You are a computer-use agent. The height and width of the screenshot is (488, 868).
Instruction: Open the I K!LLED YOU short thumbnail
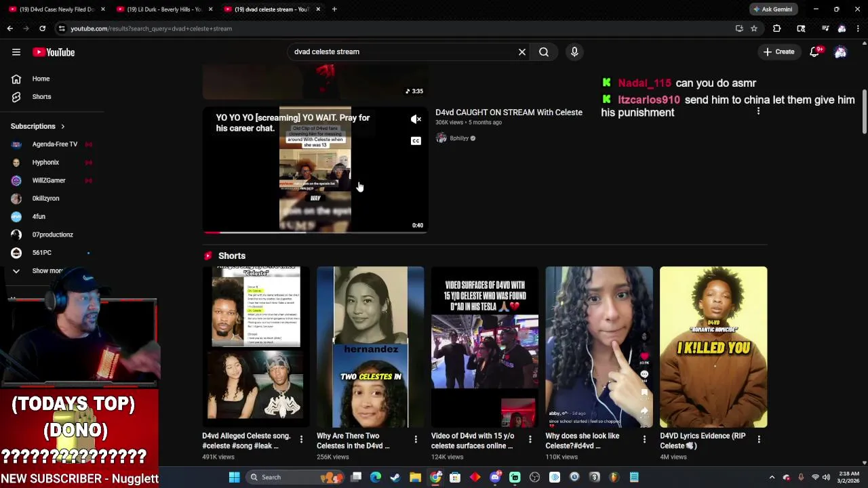(x=713, y=347)
